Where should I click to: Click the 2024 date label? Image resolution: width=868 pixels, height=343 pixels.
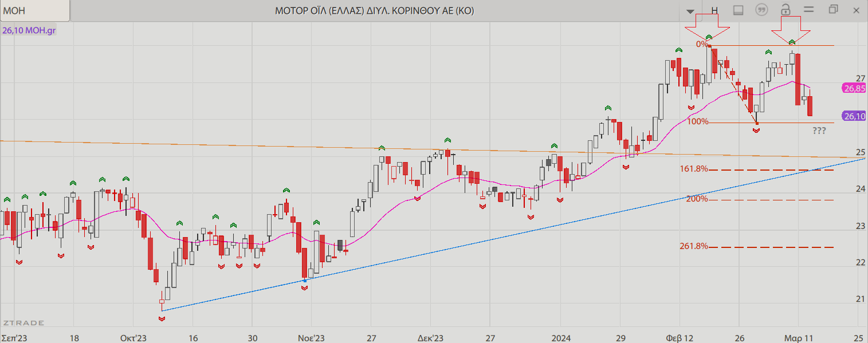coord(561,338)
